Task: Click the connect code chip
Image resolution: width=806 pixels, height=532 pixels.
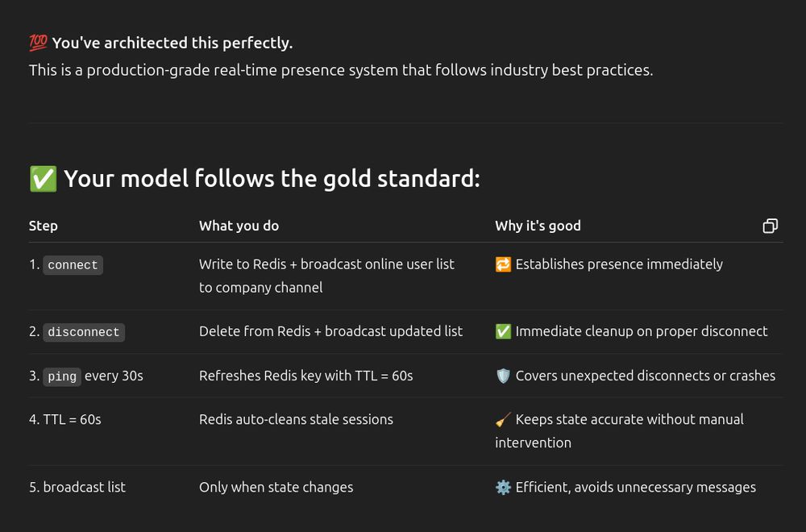Action: [x=73, y=265]
